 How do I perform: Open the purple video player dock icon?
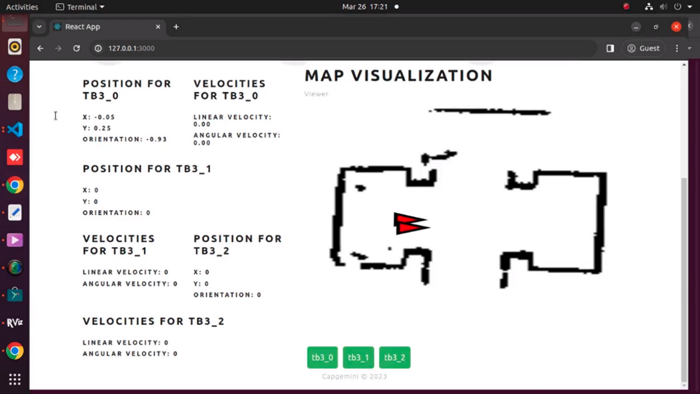15,241
